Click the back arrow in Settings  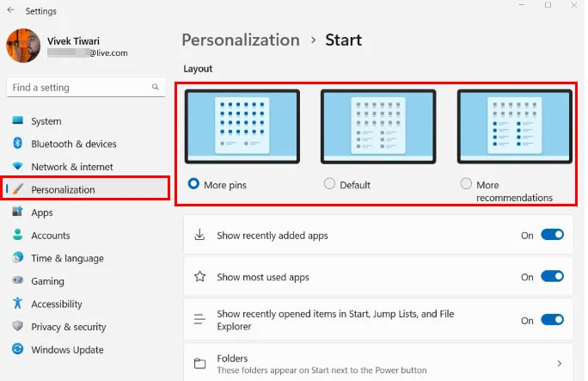[9, 10]
